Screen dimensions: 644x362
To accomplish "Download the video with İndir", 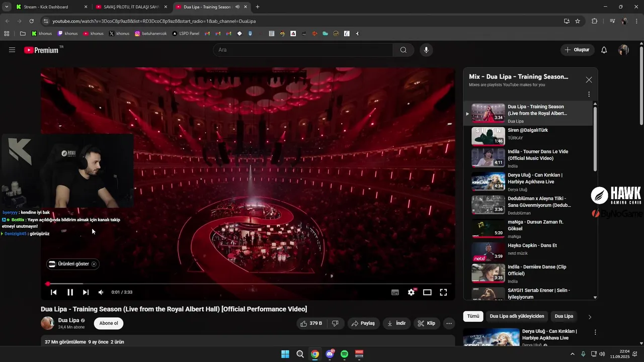I will 396,323.
